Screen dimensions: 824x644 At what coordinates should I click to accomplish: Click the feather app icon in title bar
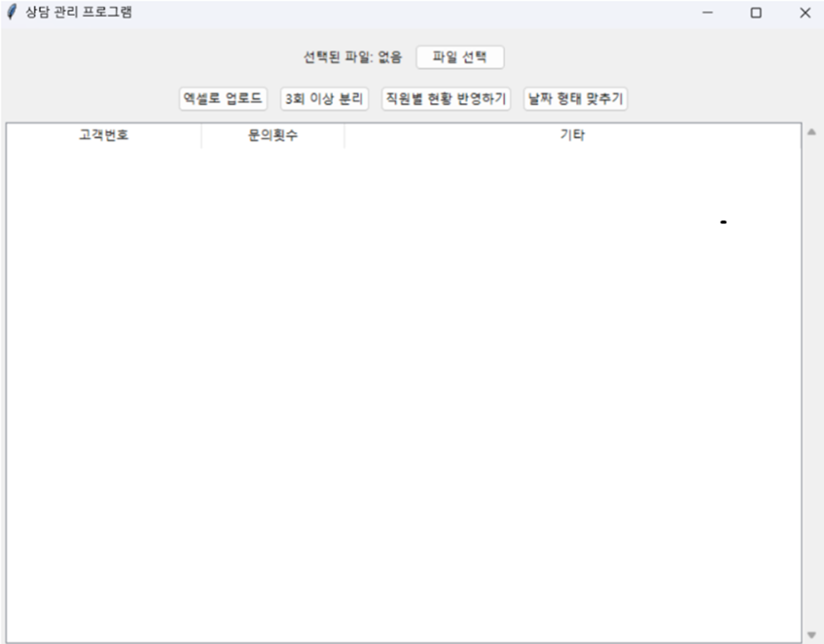[12, 12]
